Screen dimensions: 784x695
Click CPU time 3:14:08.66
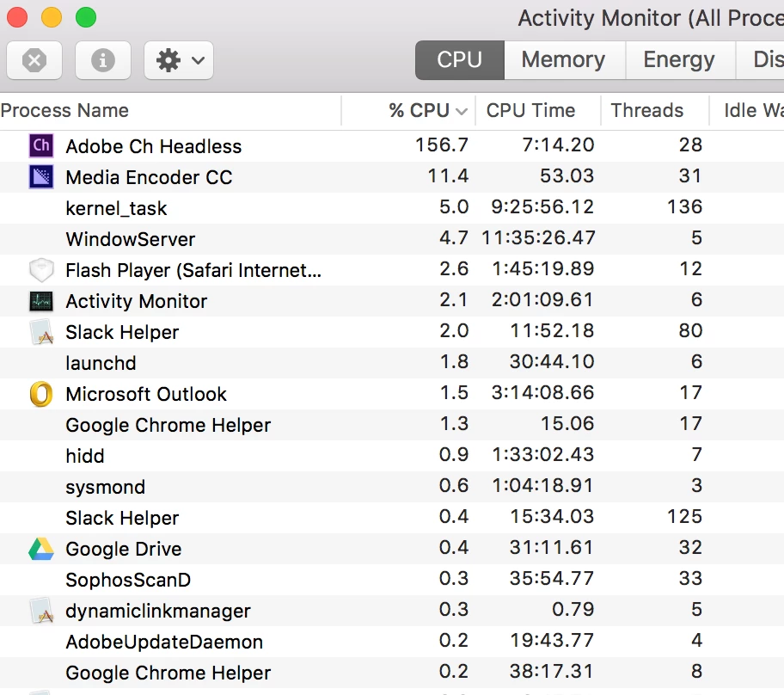(x=542, y=393)
